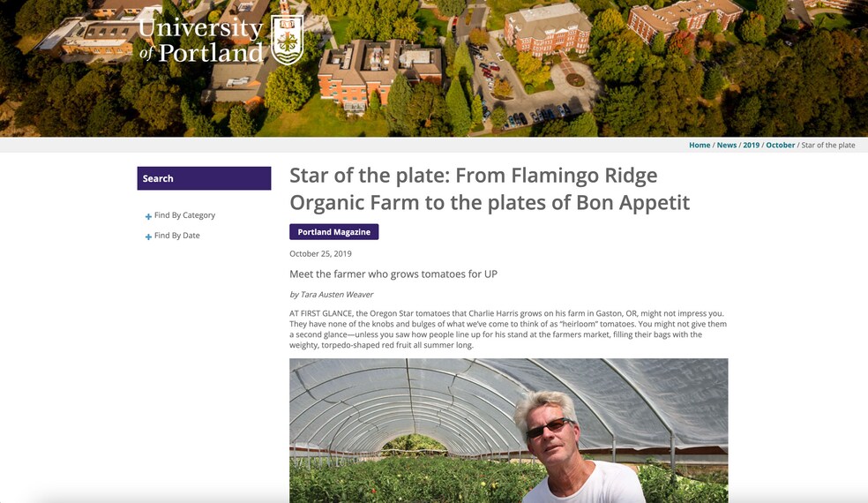Click the AT FIRST GLANCE opening paragraph
Viewport: 868px width, 503px height.
(x=507, y=329)
